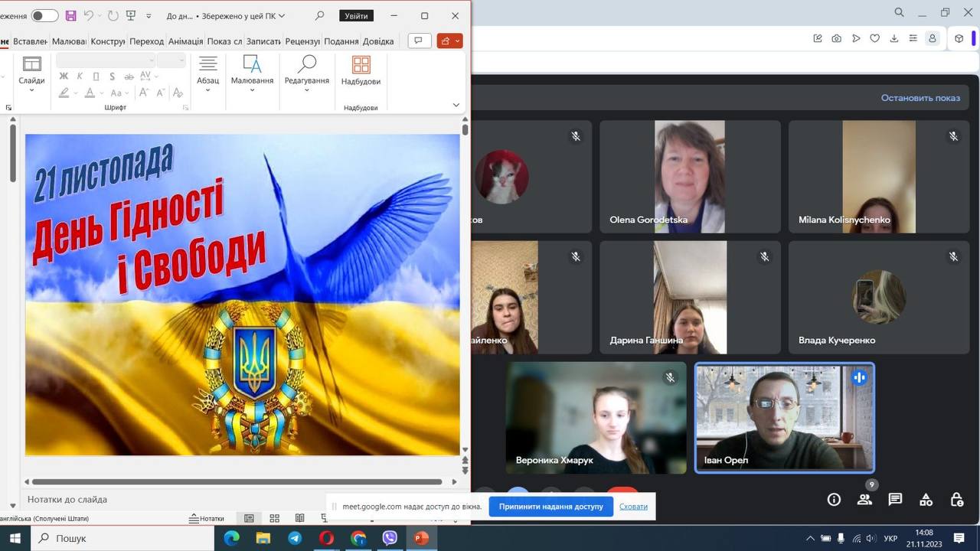The height and width of the screenshot is (551, 980).
Task: Click the Save icon in PowerPoint title bar
Action: tap(71, 15)
